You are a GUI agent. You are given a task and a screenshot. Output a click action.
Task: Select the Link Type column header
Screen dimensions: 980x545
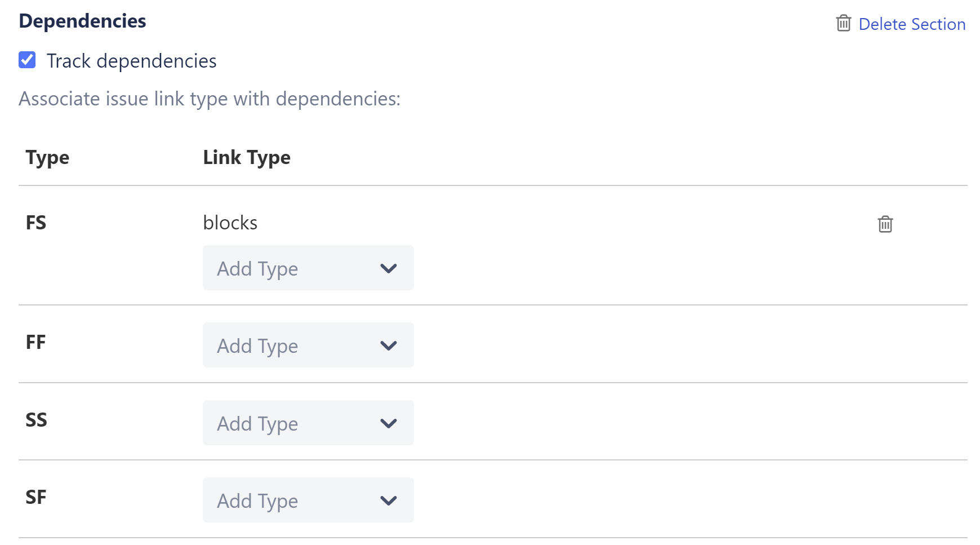[x=246, y=157]
